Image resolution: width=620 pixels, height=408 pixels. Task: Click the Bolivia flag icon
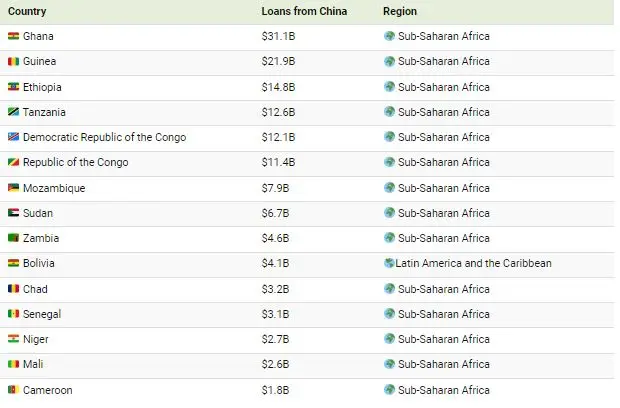coord(13,264)
